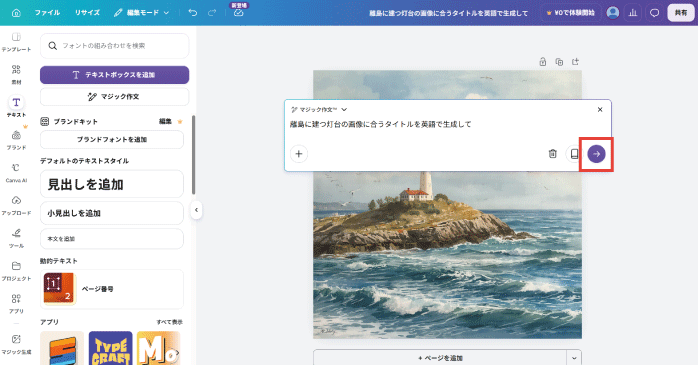Lock the page with lock icon
Image resolution: width=698 pixels, height=365 pixels.
(543, 62)
